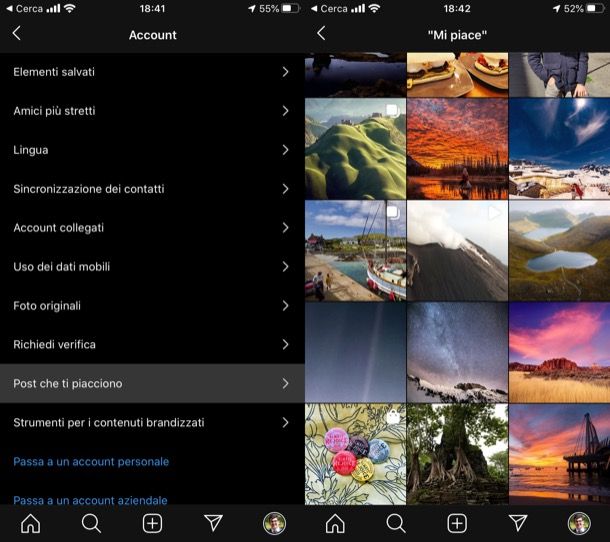Open the volcano video liked post
The height and width of the screenshot is (542, 610).
click(457, 251)
